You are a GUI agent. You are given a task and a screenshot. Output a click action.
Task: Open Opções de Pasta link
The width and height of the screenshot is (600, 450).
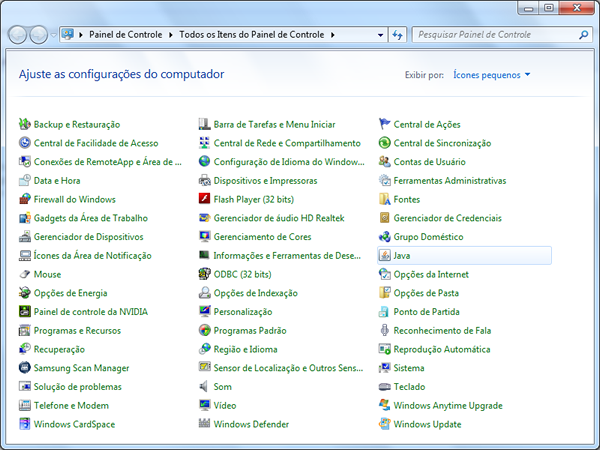tap(426, 293)
